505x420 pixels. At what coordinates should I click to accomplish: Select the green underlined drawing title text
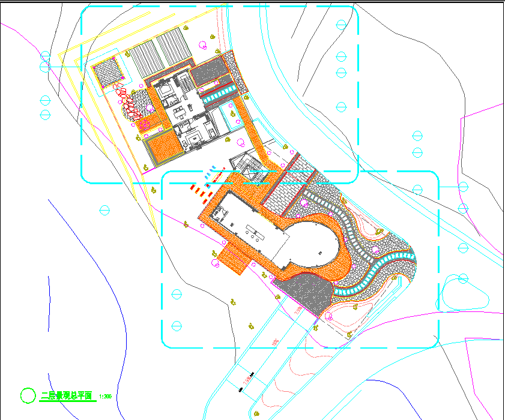(66, 396)
